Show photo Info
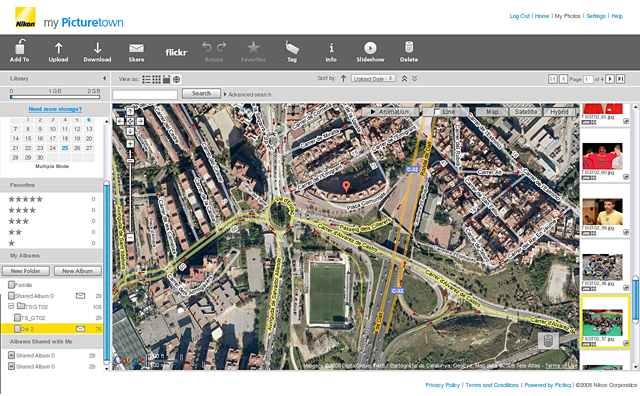Image resolution: width=640 pixels, height=396 pixels. [x=331, y=52]
